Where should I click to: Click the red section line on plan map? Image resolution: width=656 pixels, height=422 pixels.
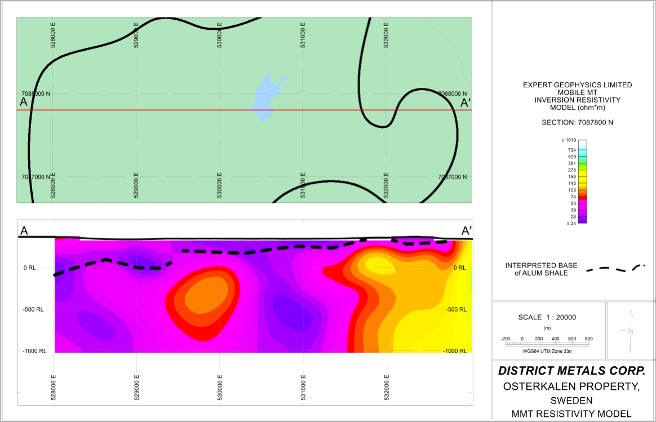coord(200,109)
